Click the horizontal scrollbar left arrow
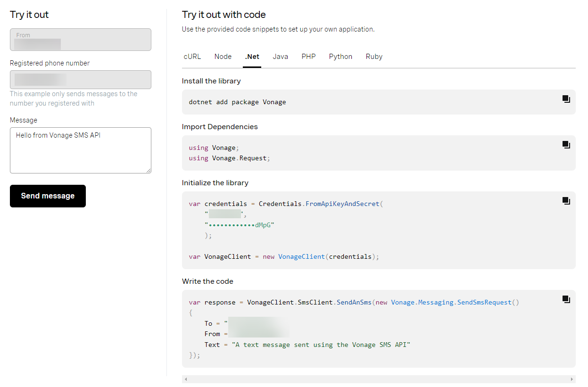Image resolution: width=588 pixels, height=387 pixels. (186, 379)
